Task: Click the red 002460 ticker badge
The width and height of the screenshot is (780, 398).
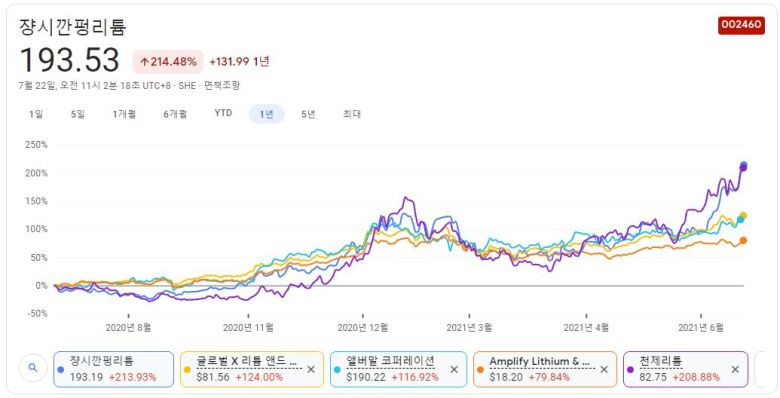Action: (741, 25)
